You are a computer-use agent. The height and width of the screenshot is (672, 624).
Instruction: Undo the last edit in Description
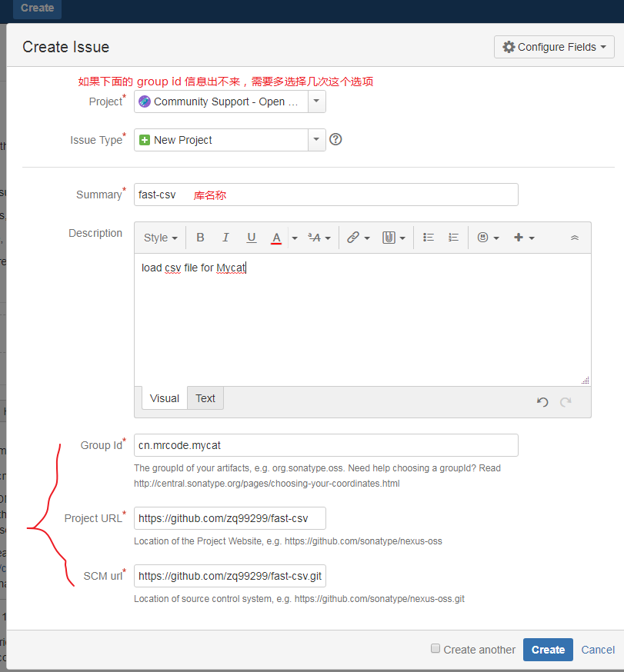pyautogui.click(x=542, y=401)
